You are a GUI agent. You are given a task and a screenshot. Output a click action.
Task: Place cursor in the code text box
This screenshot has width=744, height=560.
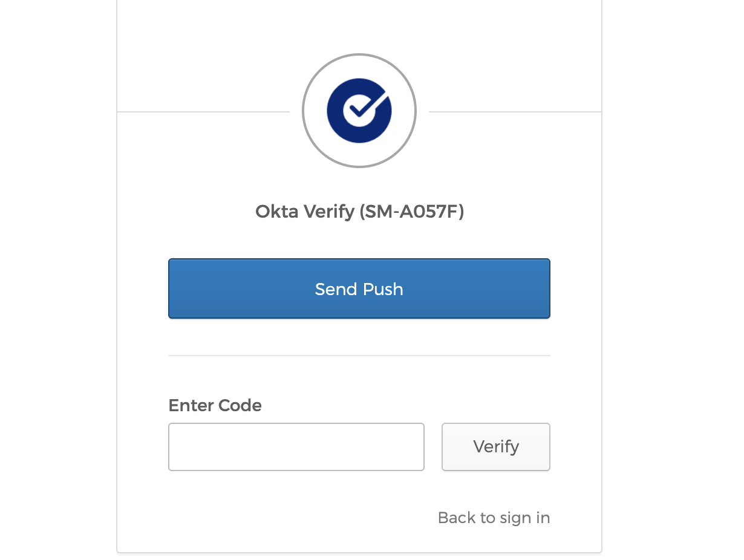click(296, 447)
